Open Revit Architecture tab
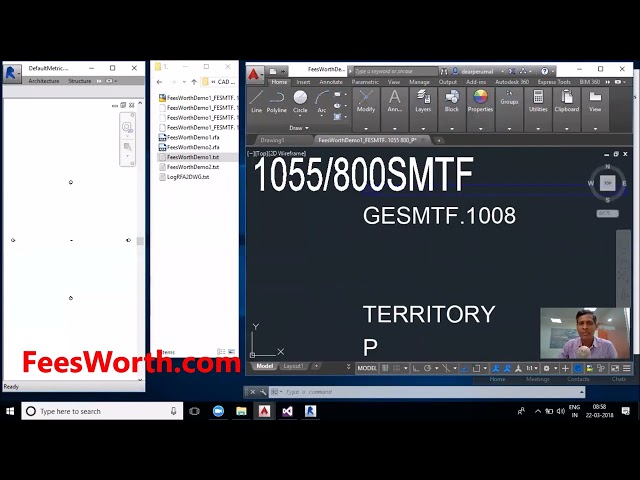Viewport: 640px width, 480px height. click(44, 81)
